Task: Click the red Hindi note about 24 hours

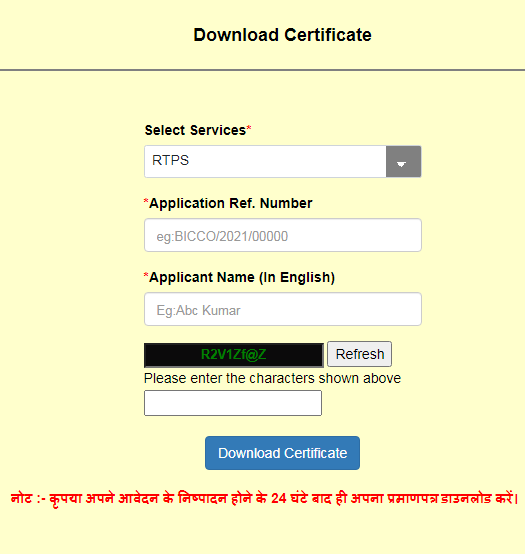Action: pos(264,499)
